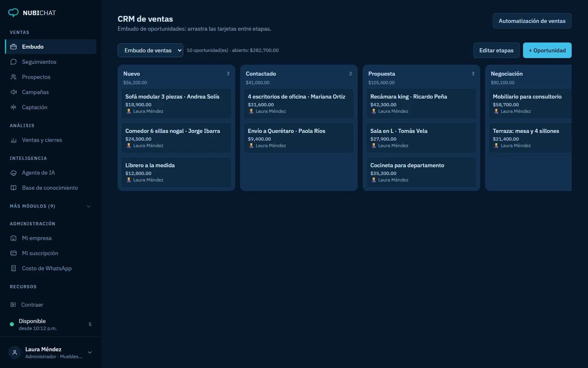Click the Seguimientos chat bubble icon

(13, 62)
